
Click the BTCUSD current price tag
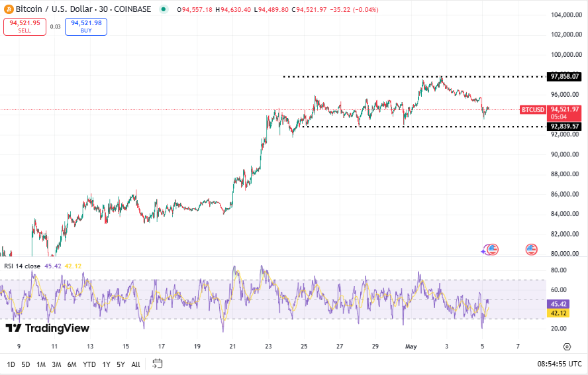tap(533, 109)
